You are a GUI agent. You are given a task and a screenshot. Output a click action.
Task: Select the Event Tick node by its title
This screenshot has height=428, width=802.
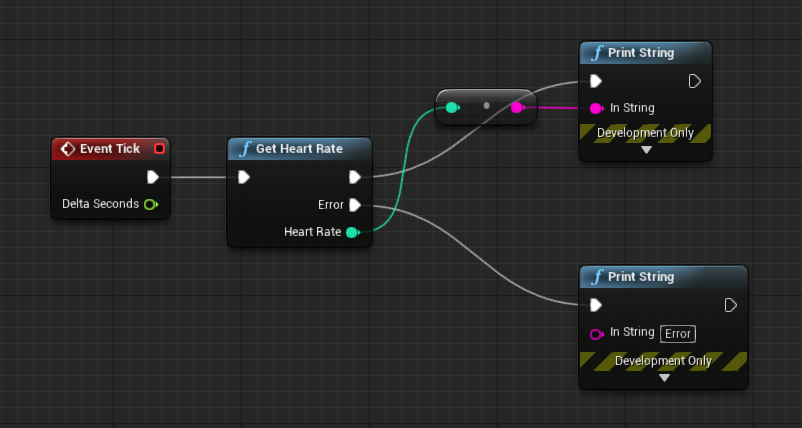point(110,149)
